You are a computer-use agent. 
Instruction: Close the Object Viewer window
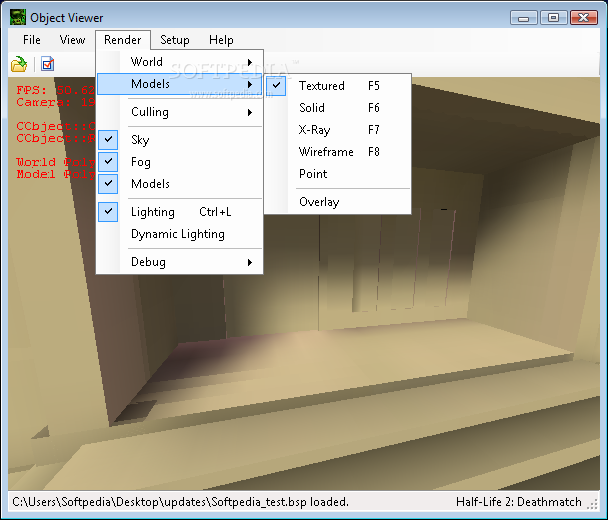coord(584,18)
